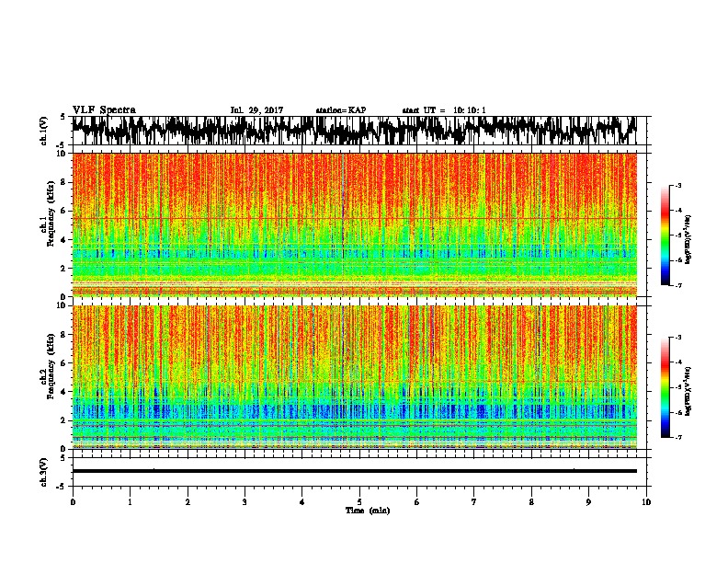Click the 'station=KAP' label
728x563 pixels.
coord(341,110)
